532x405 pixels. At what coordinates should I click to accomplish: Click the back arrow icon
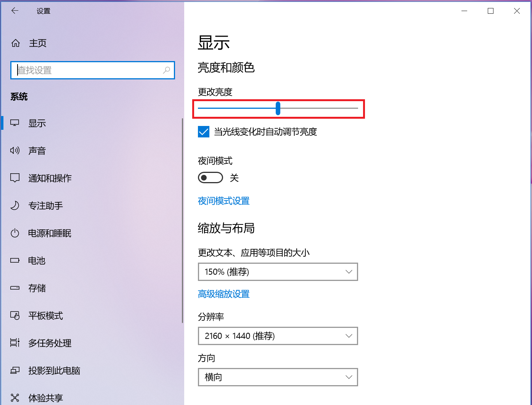[15, 11]
